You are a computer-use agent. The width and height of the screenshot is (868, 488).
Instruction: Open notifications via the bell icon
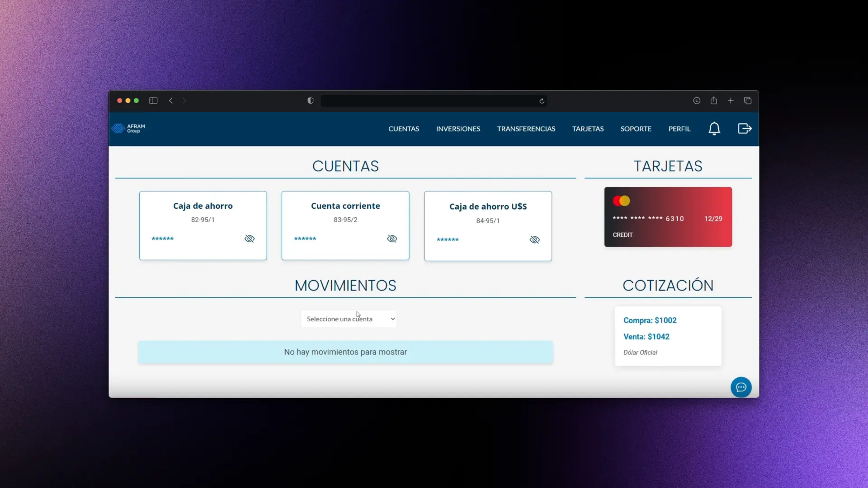pos(714,128)
